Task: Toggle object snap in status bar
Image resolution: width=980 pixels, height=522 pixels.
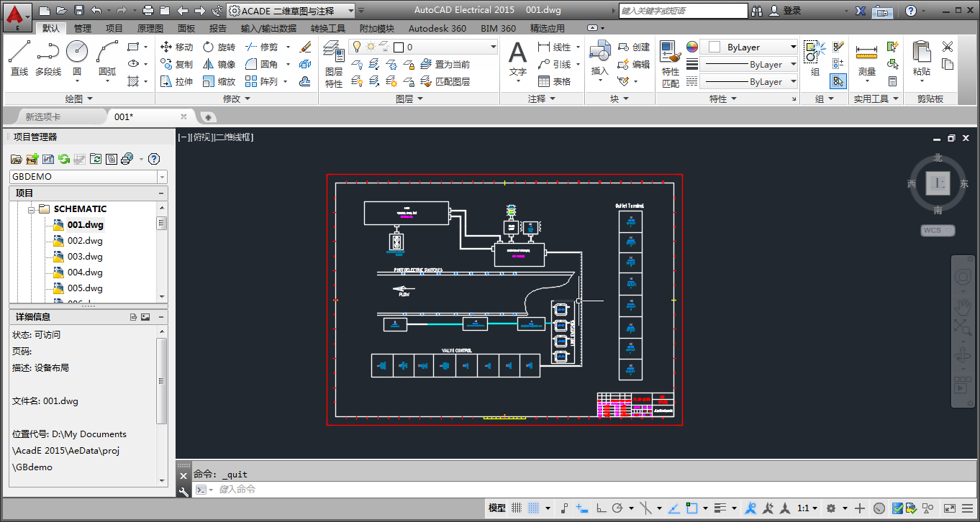Action: coord(691,508)
